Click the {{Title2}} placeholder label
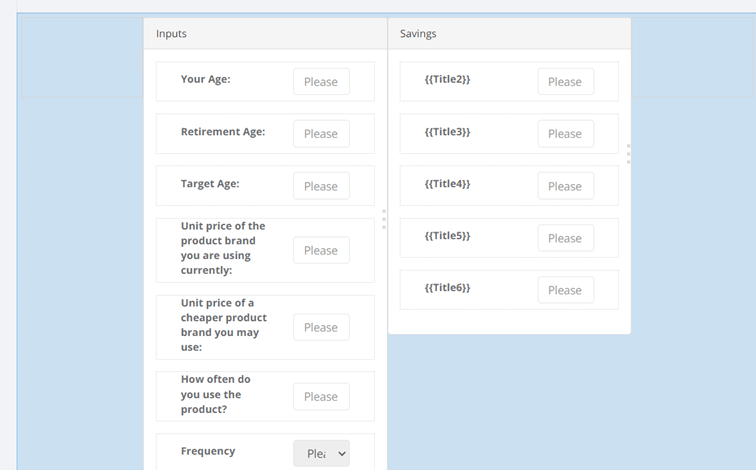Viewport: 756px width, 470px height. 447,79
